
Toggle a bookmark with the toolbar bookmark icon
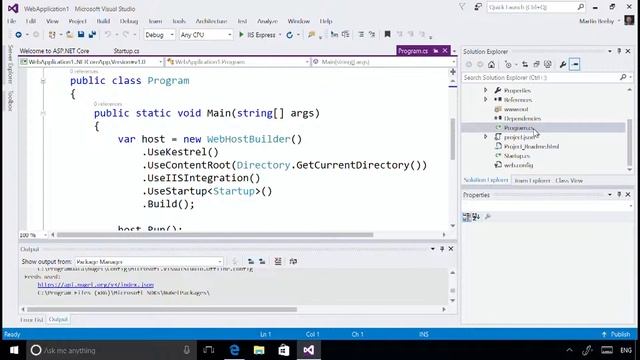pyautogui.click(x=387, y=35)
